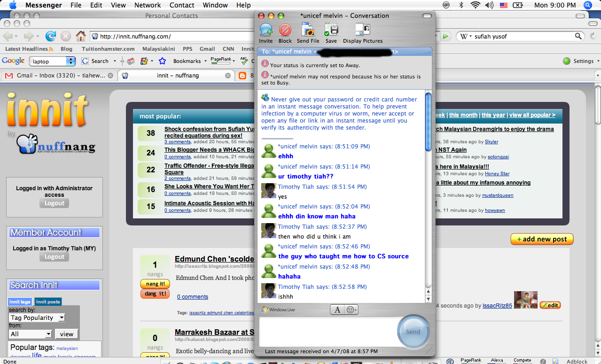Click Logout under Administrator access
The width and height of the screenshot is (601, 364).
(55, 203)
